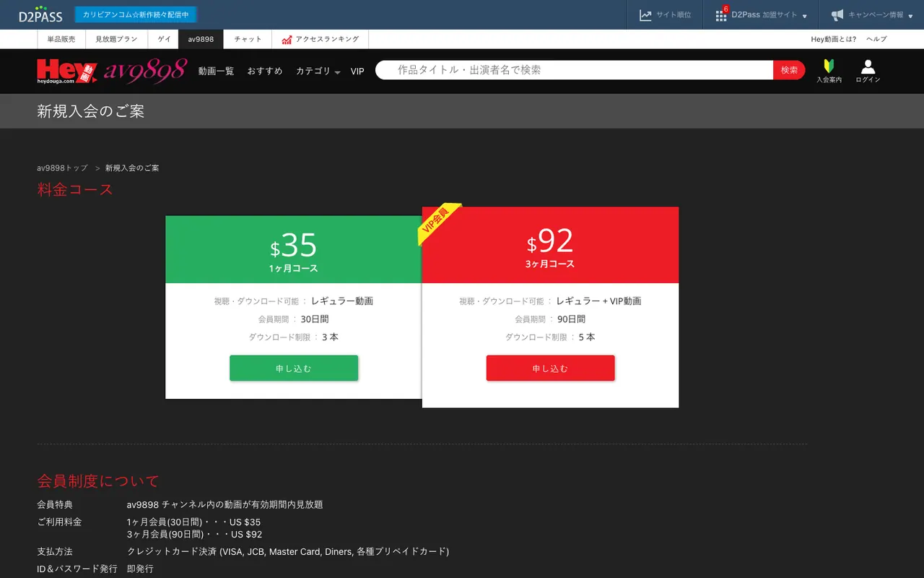Click the green 申し込む button
Image resolution: width=924 pixels, height=578 pixels.
click(x=294, y=368)
